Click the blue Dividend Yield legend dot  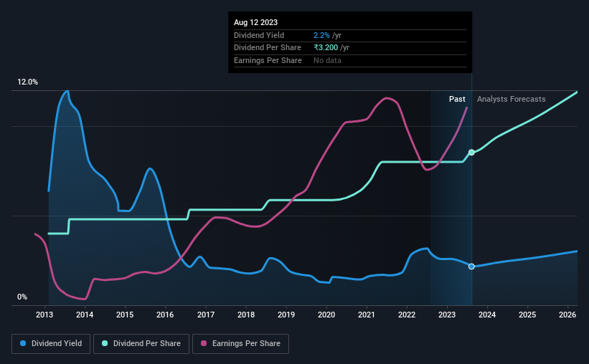[x=23, y=343]
